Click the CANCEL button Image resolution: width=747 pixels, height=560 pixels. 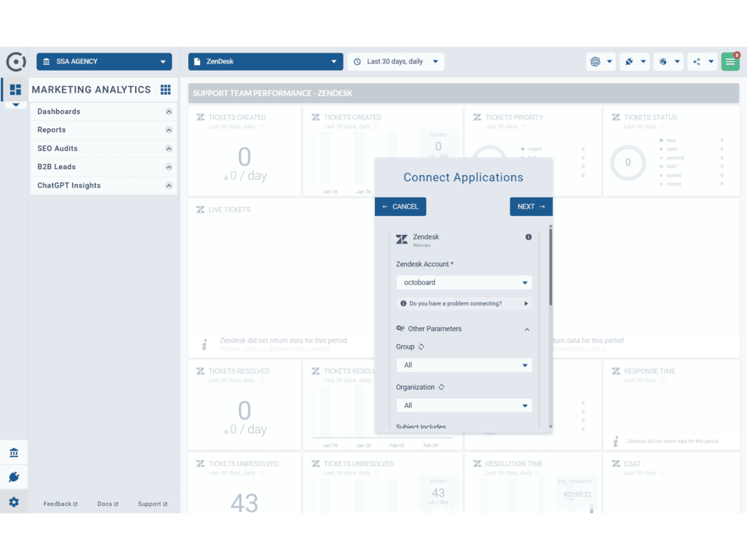[x=400, y=206]
